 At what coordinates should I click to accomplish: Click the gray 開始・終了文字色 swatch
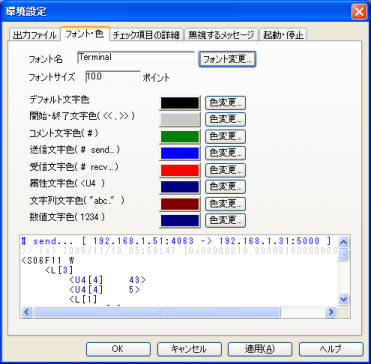click(180, 120)
